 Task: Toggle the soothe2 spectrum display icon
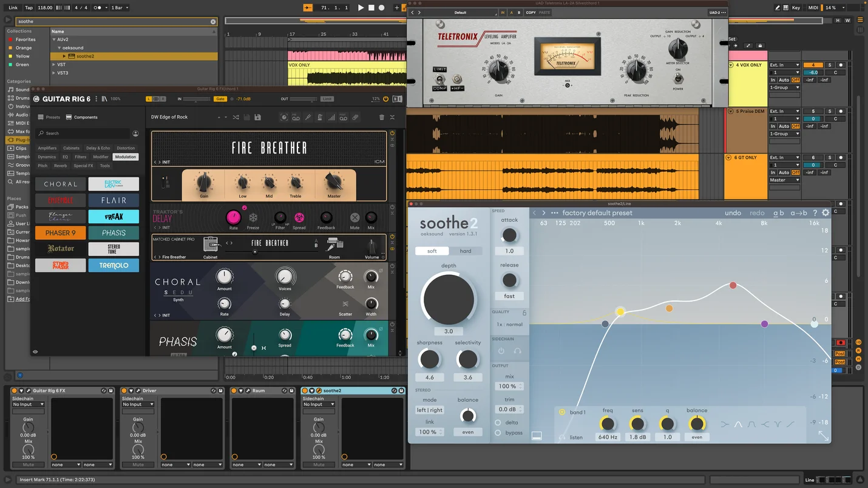tap(537, 435)
